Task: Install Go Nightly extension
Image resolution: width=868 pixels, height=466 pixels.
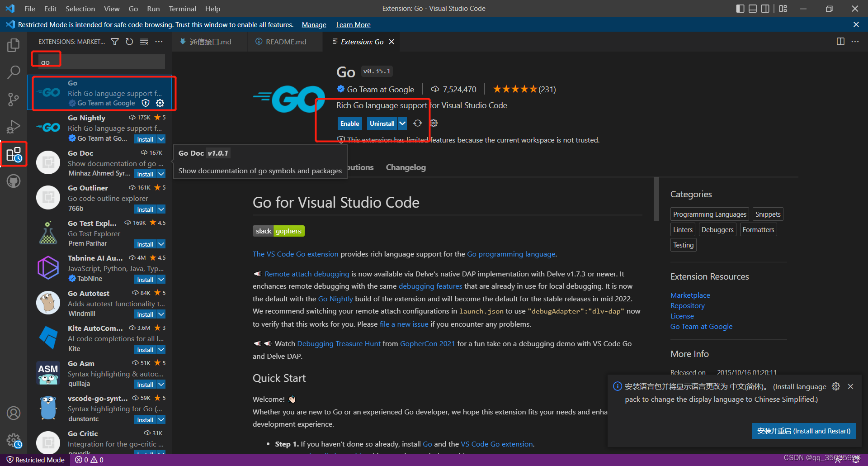Action: (x=145, y=139)
